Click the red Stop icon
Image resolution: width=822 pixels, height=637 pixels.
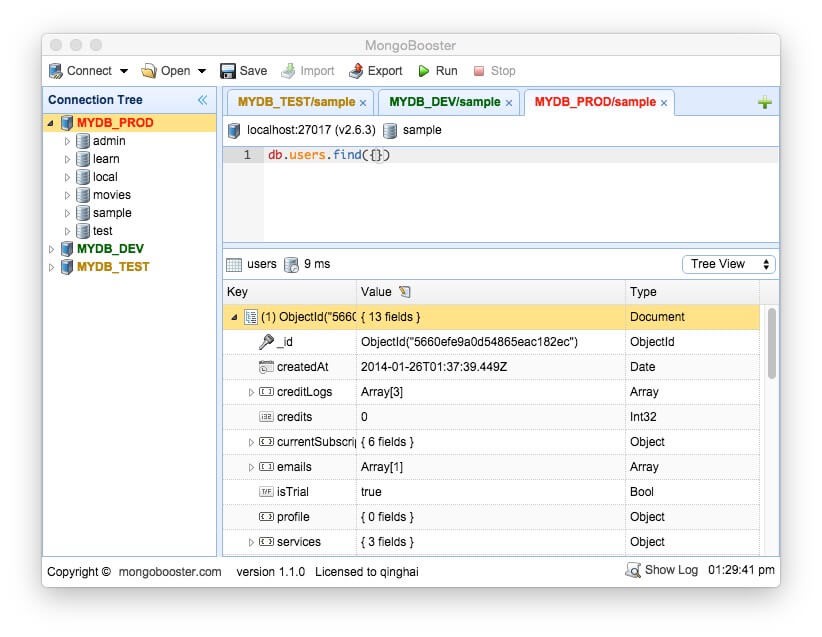click(479, 71)
